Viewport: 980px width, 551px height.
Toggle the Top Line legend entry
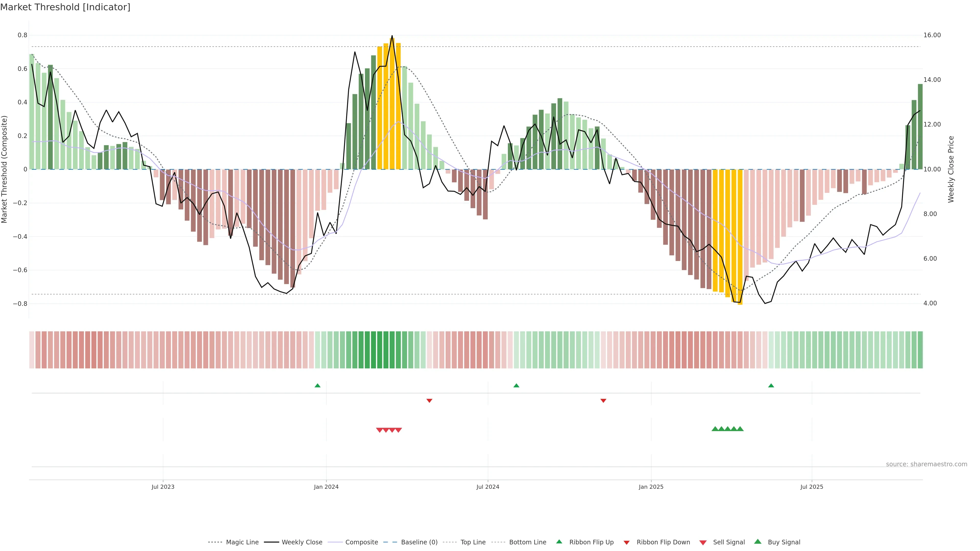(x=473, y=542)
